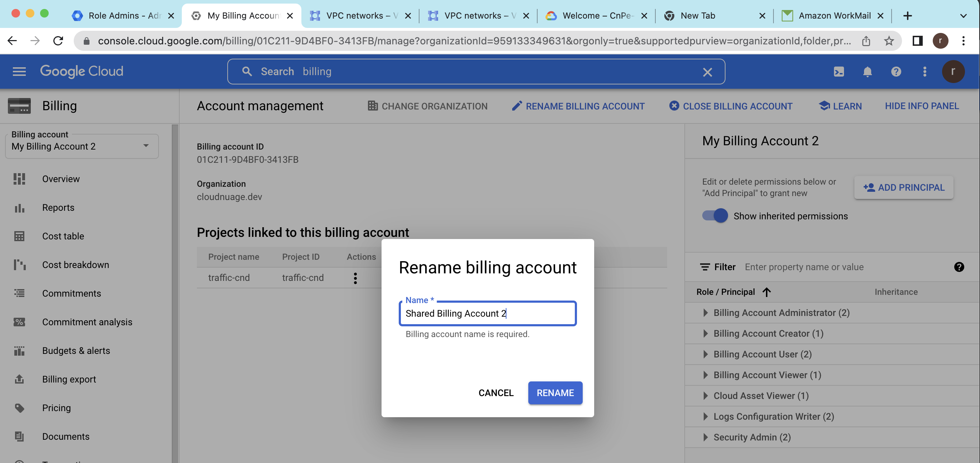The width and height of the screenshot is (980, 463).
Task: Click the browser share icon
Action: pos(865,41)
